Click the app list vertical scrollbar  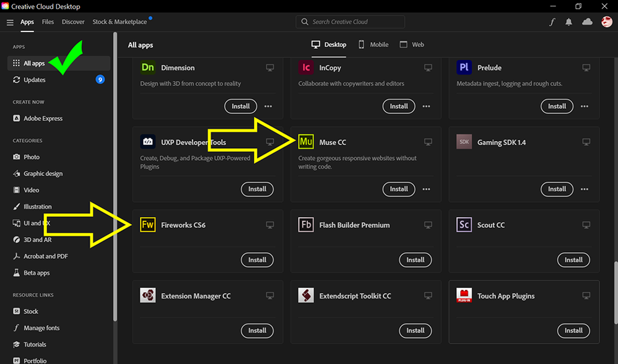point(615,291)
